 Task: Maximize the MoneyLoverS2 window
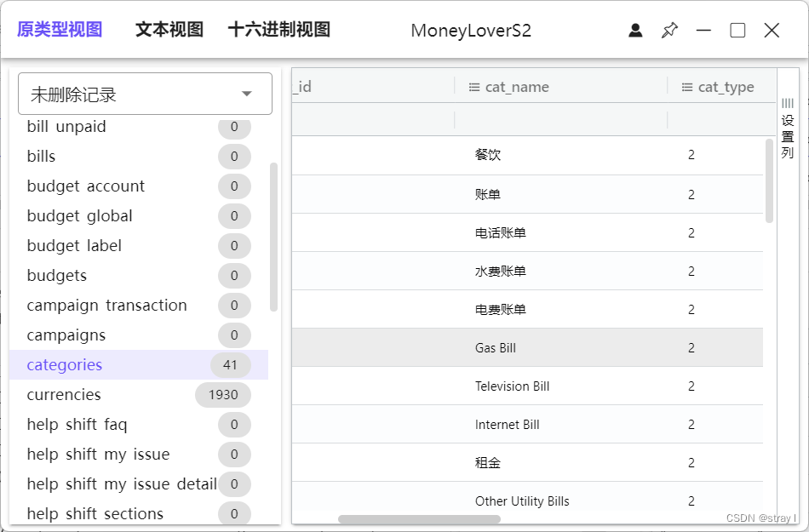click(737, 31)
